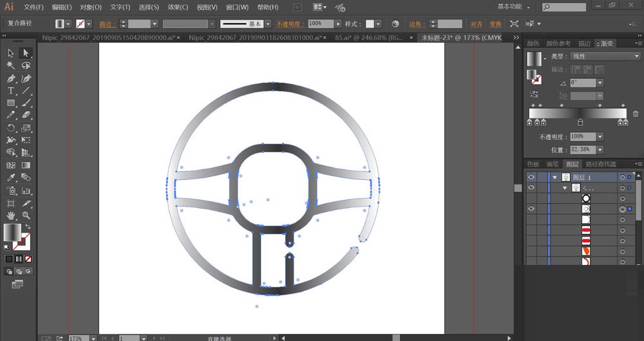The image size is (644, 341).
Task: Open the 位置 percentage dropdown
Action: [x=600, y=150]
